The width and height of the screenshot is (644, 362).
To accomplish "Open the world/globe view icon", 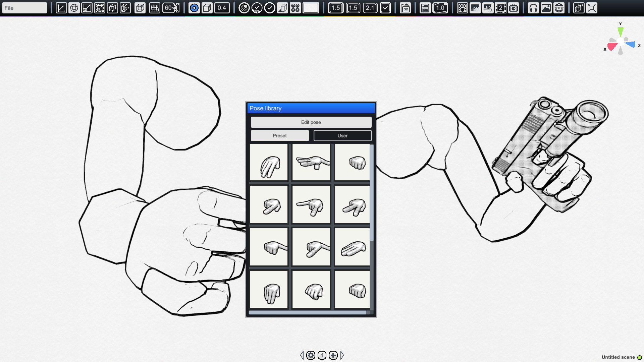I will click(x=74, y=8).
